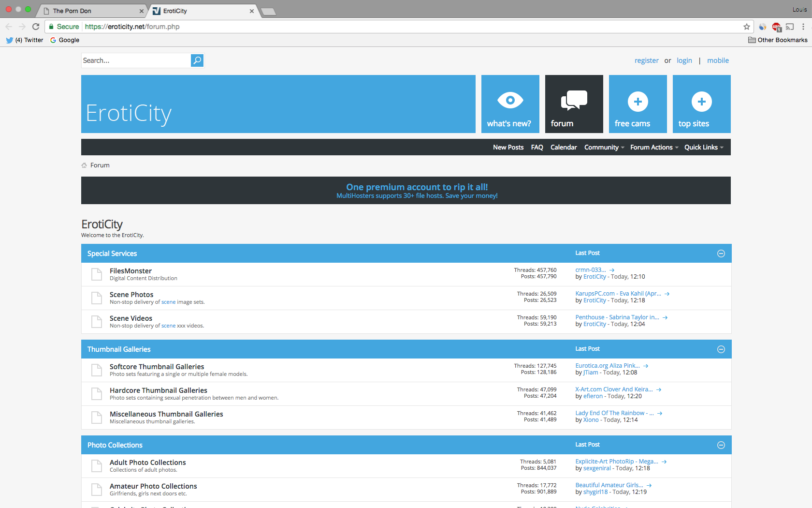Screen dimensions: 812x508
Task: Click the search magnifier button
Action: [197, 60]
